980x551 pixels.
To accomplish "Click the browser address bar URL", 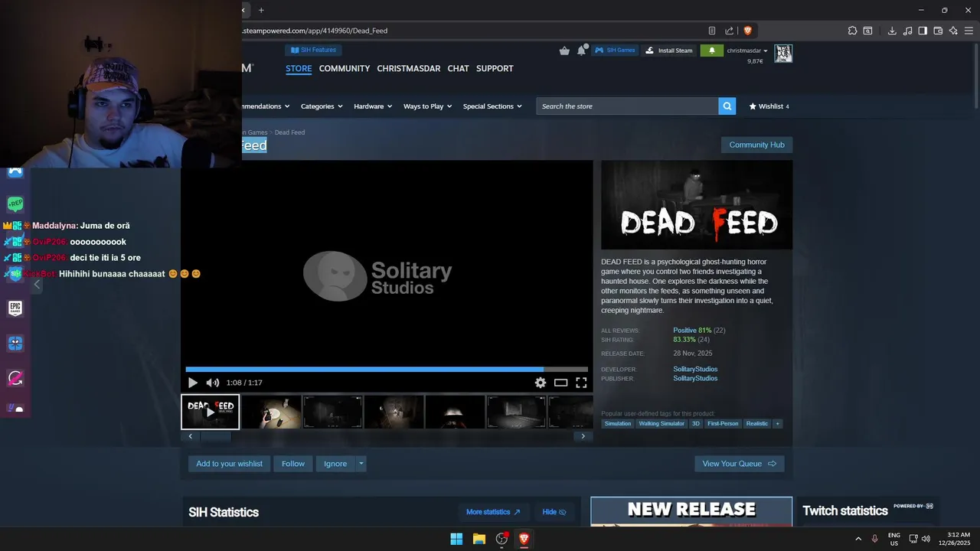I will coord(315,31).
